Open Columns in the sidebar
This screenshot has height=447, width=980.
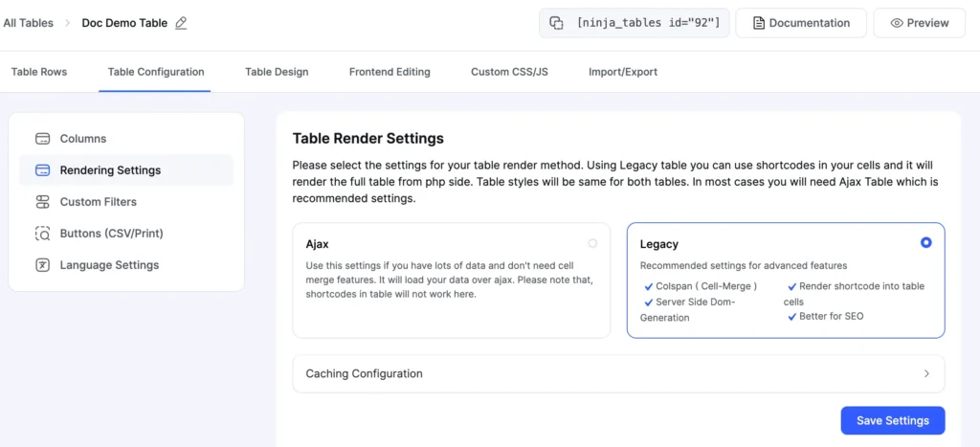[126, 139]
